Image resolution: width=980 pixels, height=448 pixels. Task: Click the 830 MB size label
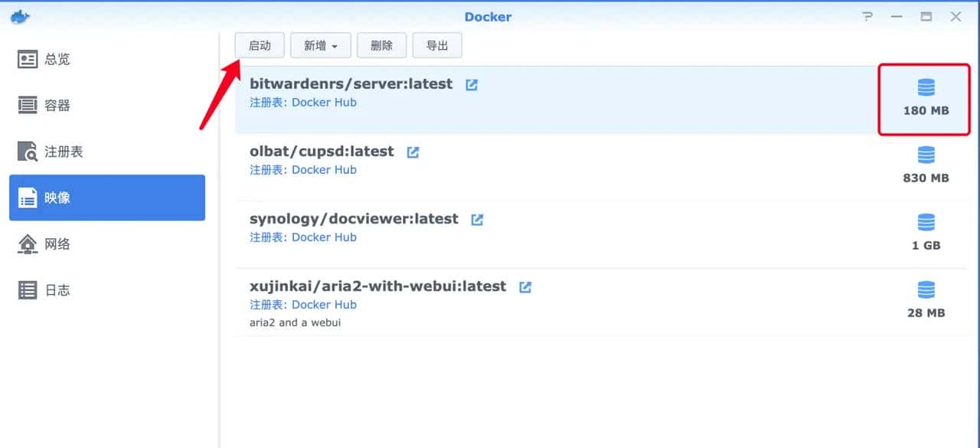click(x=926, y=178)
